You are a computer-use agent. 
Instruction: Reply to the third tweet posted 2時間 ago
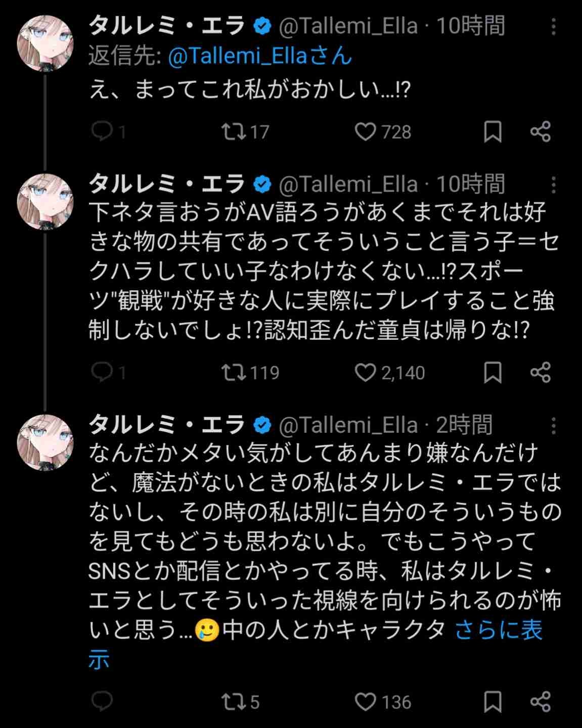102,701
